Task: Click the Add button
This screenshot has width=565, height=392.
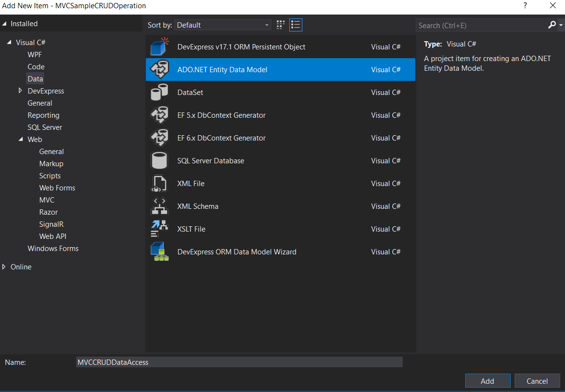Action: tap(487, 380)
